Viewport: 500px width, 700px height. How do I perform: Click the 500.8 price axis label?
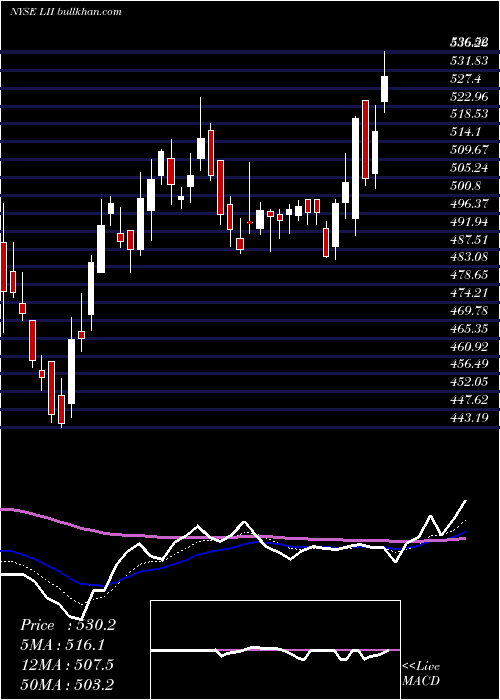(x=466, y=186)
